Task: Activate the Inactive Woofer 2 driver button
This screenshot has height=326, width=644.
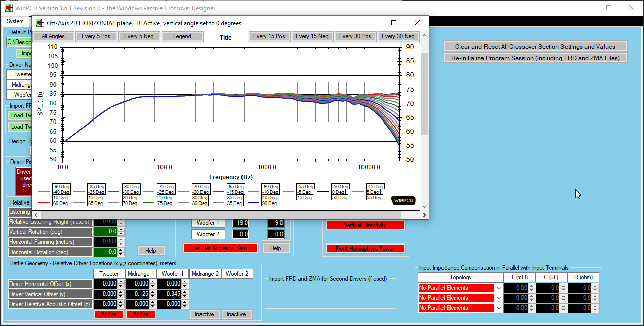Action: [x=236, y=314]
